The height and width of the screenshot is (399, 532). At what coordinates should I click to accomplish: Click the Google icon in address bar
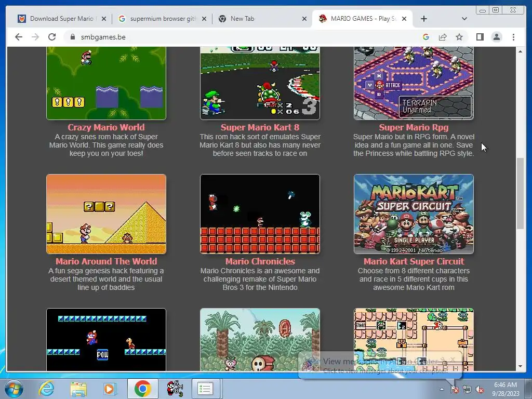(x=426, y=37)
